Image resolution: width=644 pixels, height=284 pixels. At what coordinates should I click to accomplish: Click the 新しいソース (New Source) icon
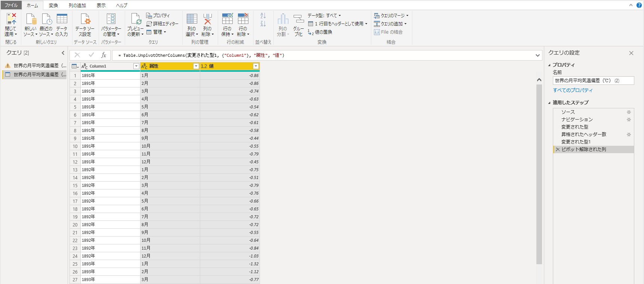[x=31, y=19]
